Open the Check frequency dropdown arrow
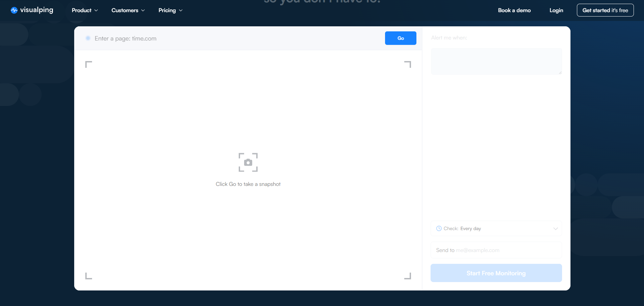Screen dimensions: 644x306 point(555,228)
